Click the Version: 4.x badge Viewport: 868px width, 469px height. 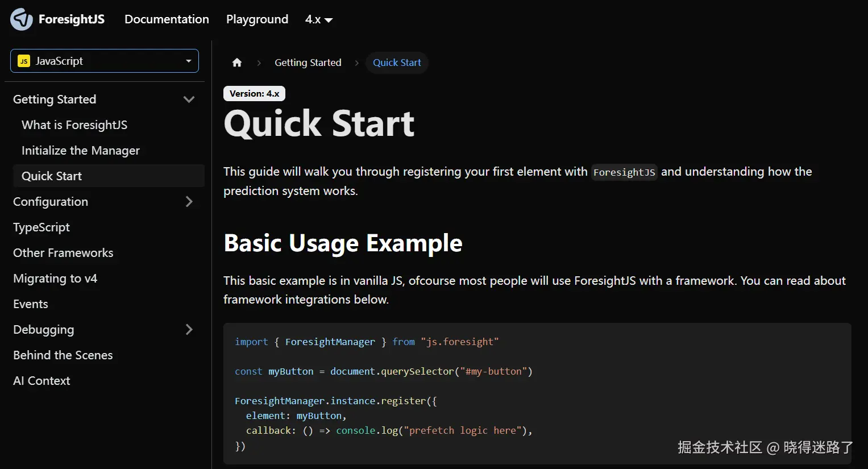[254, 94]
